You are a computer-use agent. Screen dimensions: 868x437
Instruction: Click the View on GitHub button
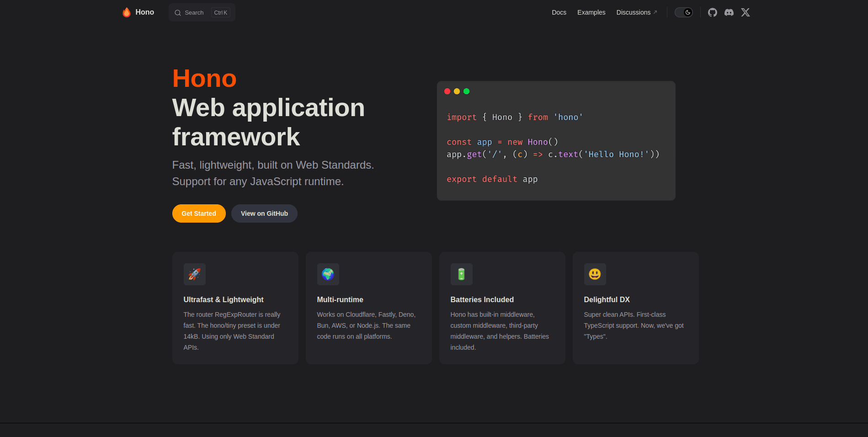coord(264,213)
